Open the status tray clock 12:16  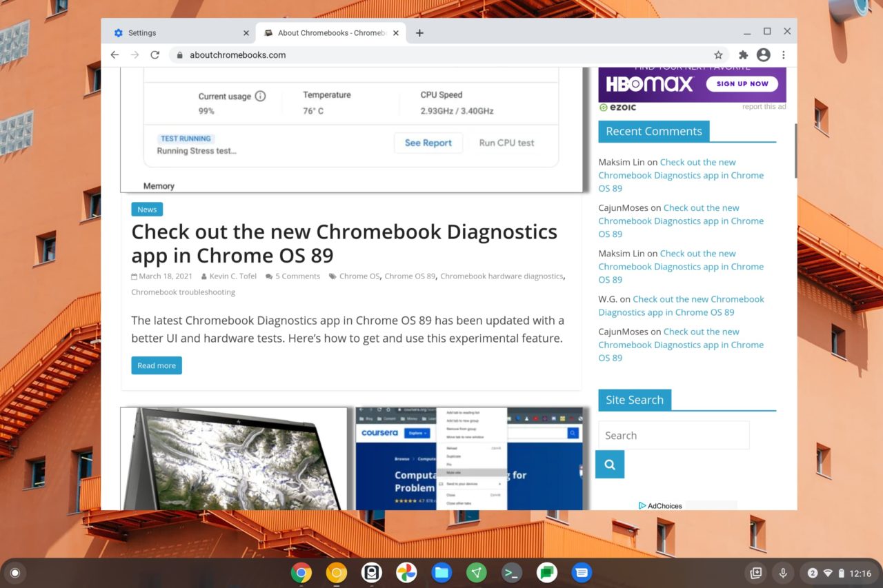tap(860, 574)
